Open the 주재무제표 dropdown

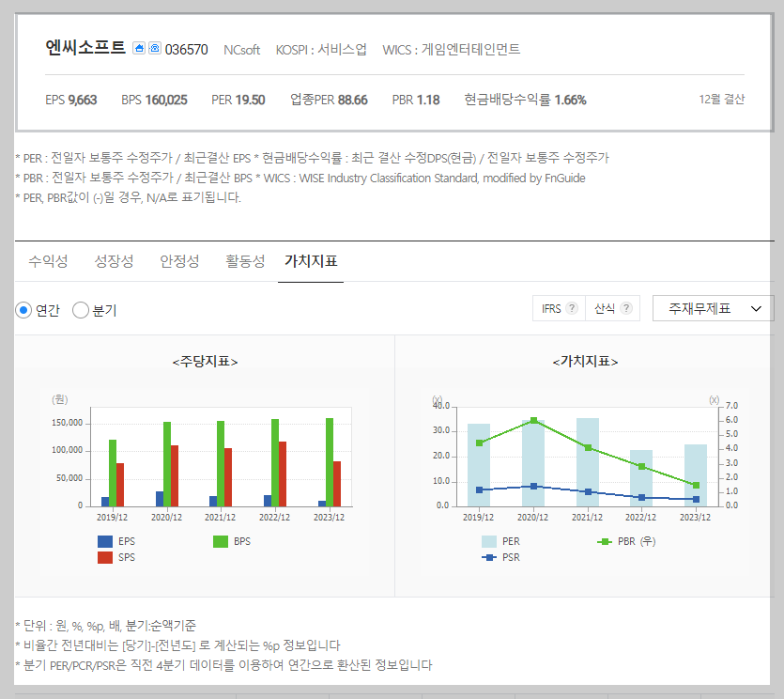(x=713, y=308)
